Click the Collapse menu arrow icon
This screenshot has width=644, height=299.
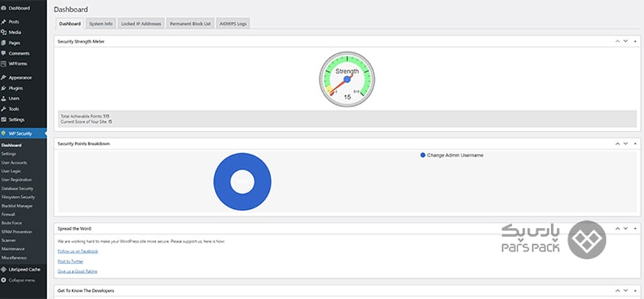tap(4, 280)
